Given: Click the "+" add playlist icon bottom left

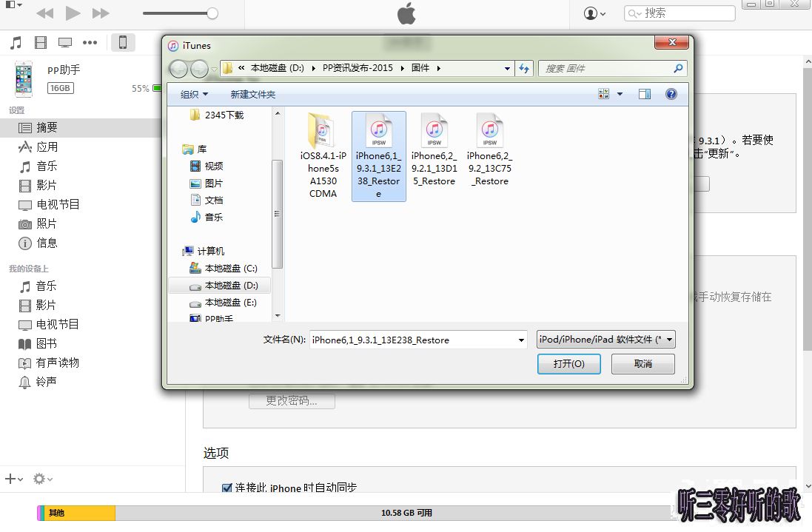Looking at the screenshot, I should (x=10, y=479).
